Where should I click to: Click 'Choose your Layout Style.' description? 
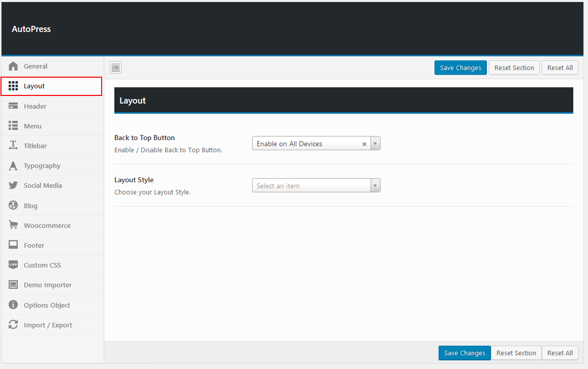coord(152,192)
